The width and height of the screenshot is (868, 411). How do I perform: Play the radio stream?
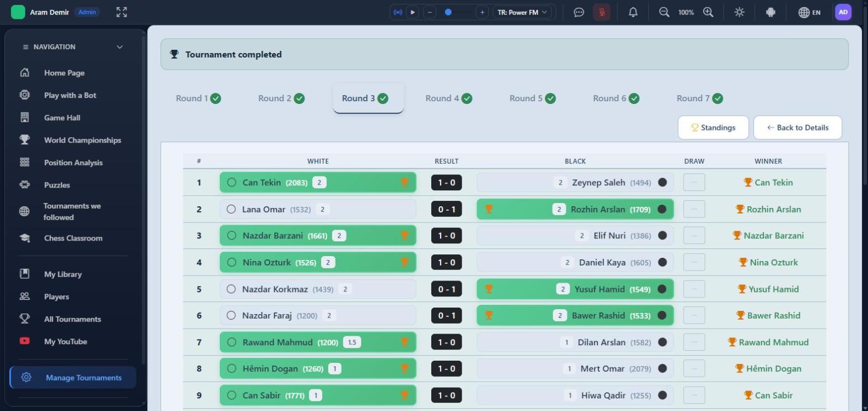click(412, 12)
